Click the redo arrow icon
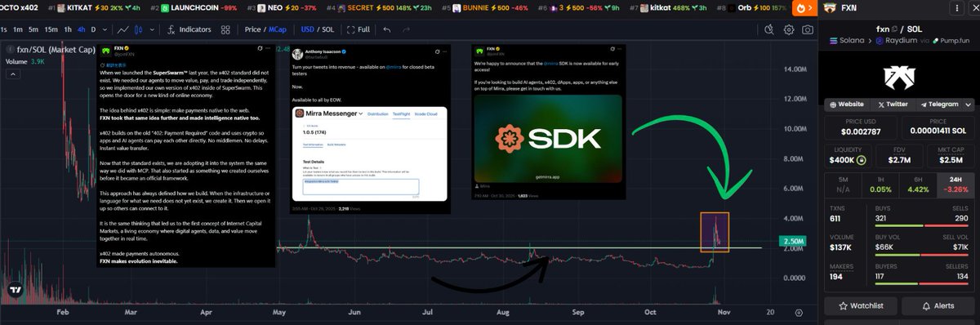The width and height of the screenshot is (980, 325). tap(408, 29)
